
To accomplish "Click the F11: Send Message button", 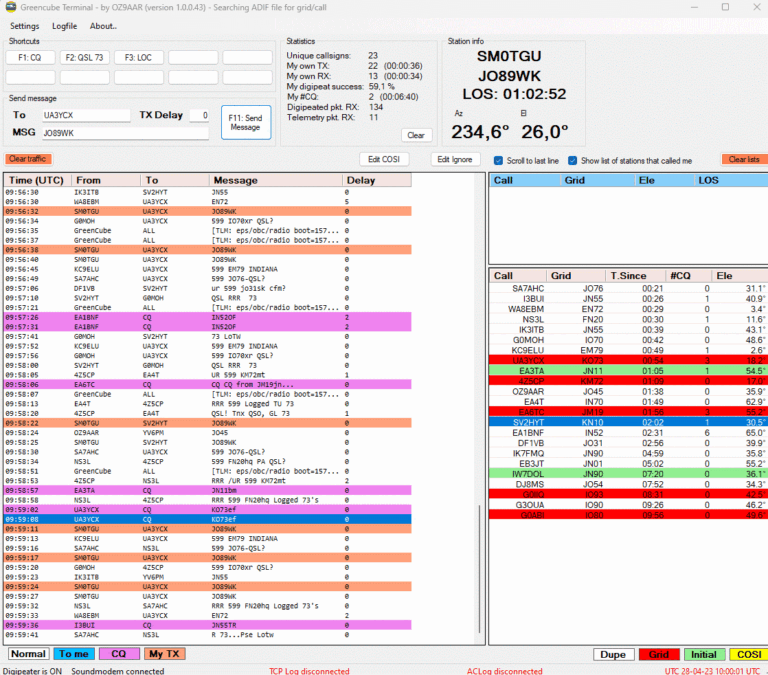I will [245, 123].
